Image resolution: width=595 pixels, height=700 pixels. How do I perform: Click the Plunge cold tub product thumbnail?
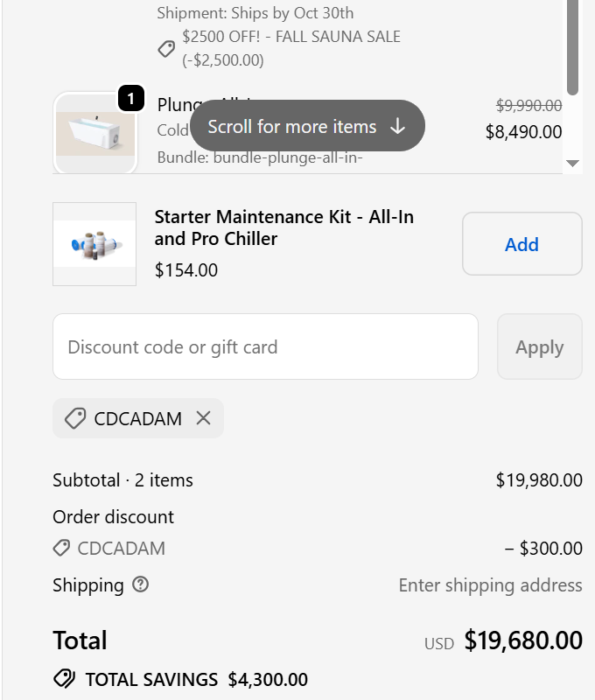pyautogui.click(x=95, y=133)
